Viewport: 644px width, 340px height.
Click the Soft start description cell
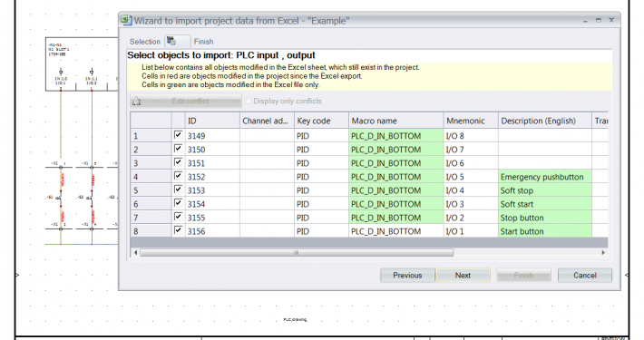click(x=545, y=204)
